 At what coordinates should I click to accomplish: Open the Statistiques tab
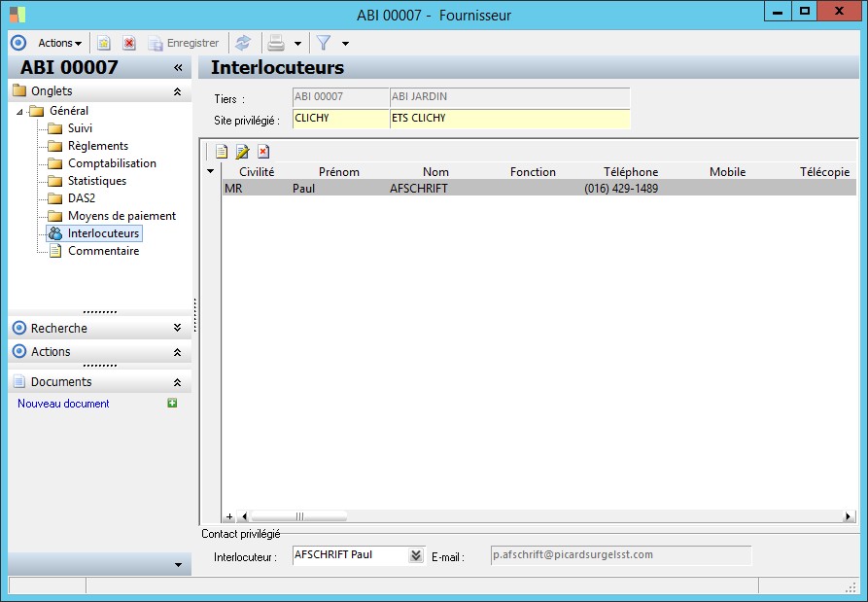(x=97, y=181)
